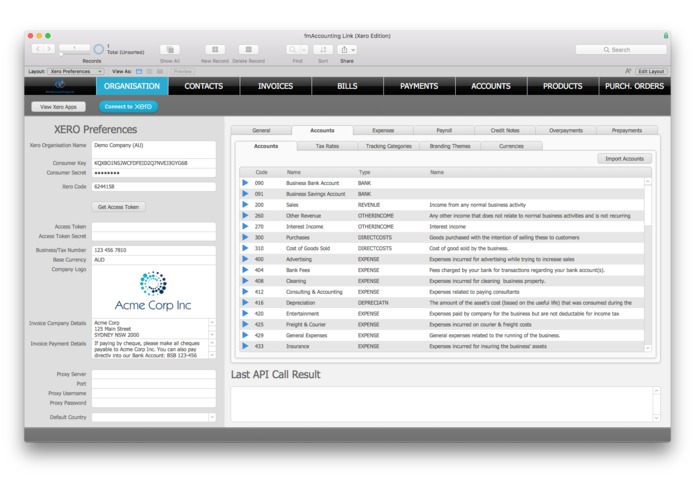Screen dimensions: 695x494
Task: Switch to the Currencies sub-tab
Action: tap(511, 146)
